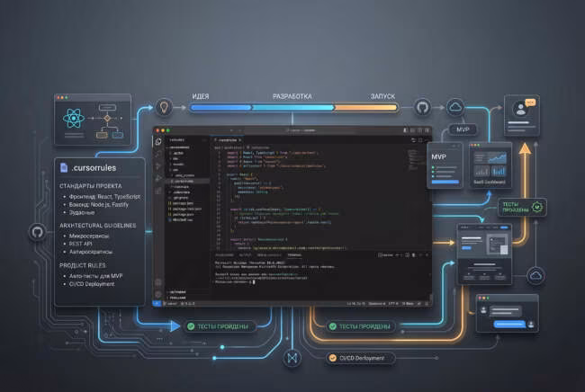Click blue message bubble in chat mockup
Viewport: 585px width, 392px height.
tap(509, 325)
